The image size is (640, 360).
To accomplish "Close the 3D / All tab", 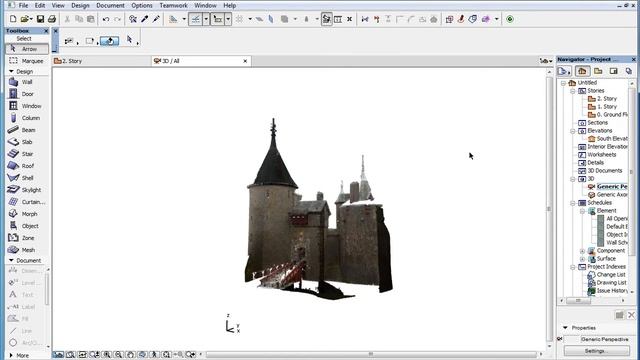I will (245, 61).
